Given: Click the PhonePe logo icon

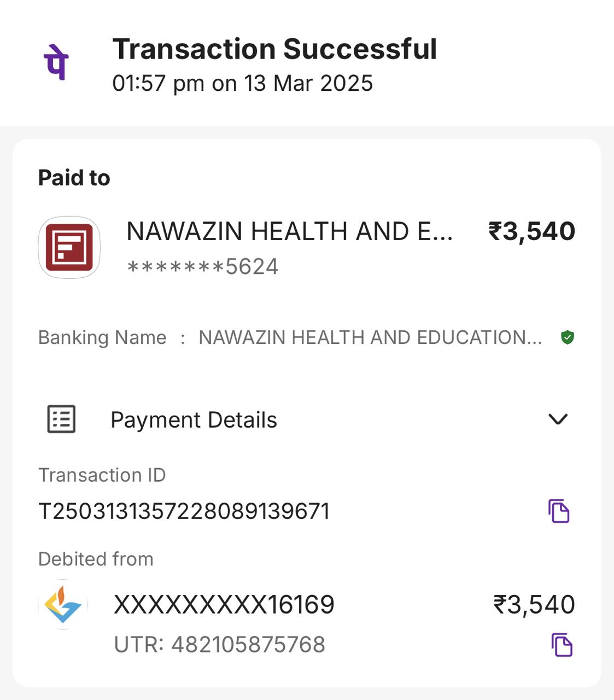Looking at the screenshot, I should (56, 62).
